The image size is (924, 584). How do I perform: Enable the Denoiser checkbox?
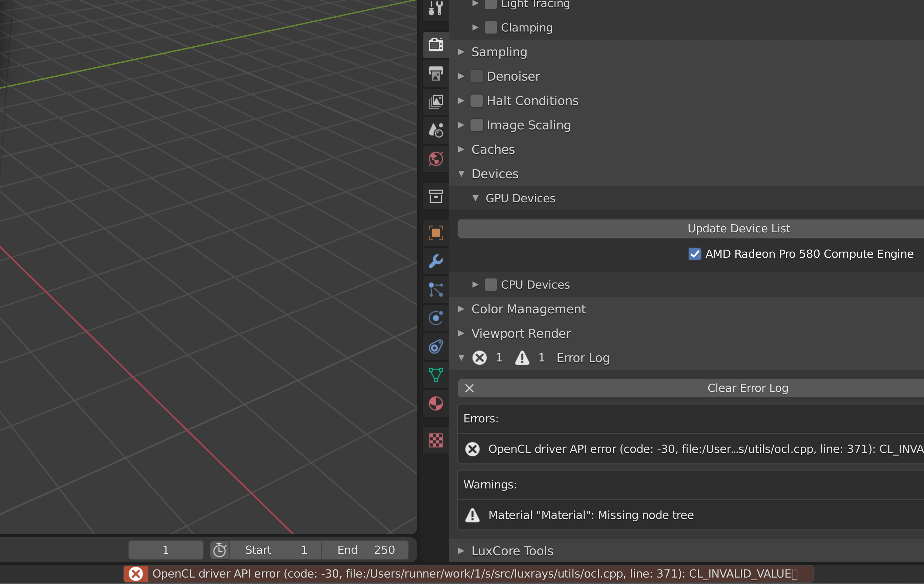476,76
